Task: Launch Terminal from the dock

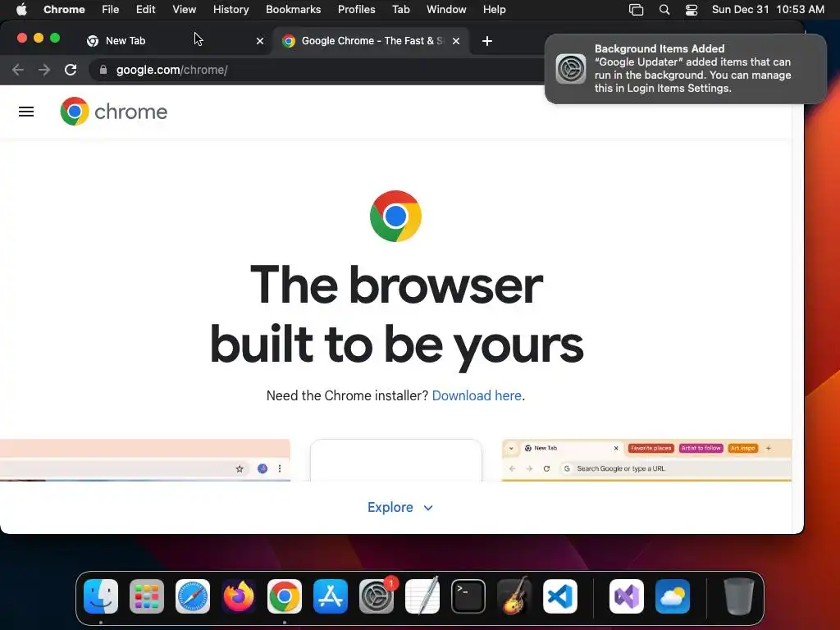Action: click(x=468, y=596)
